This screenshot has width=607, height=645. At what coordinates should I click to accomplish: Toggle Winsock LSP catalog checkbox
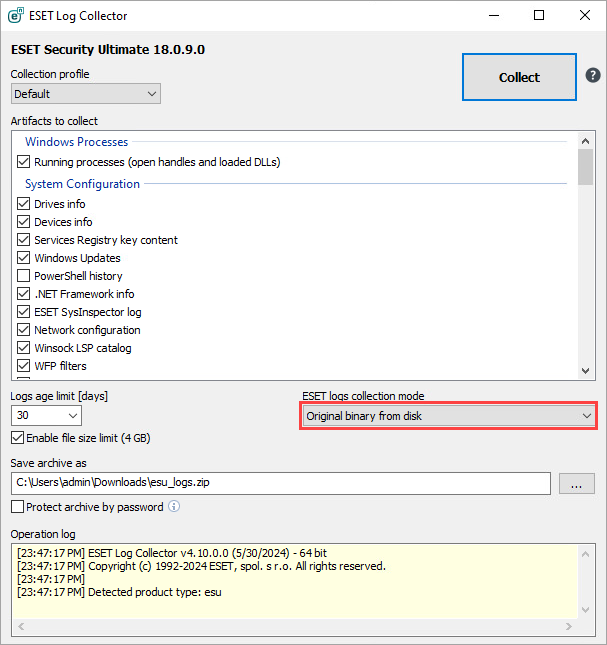click(x=23, y=348)
